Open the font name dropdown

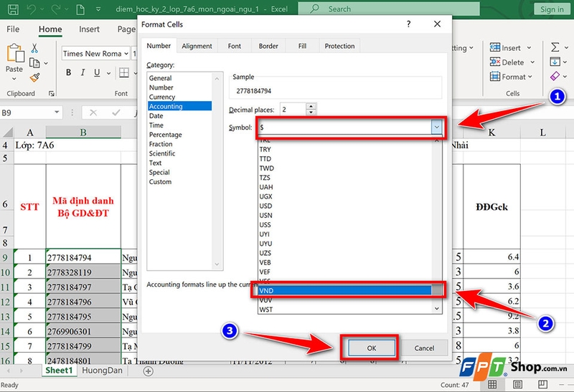[x=126, y=54]
